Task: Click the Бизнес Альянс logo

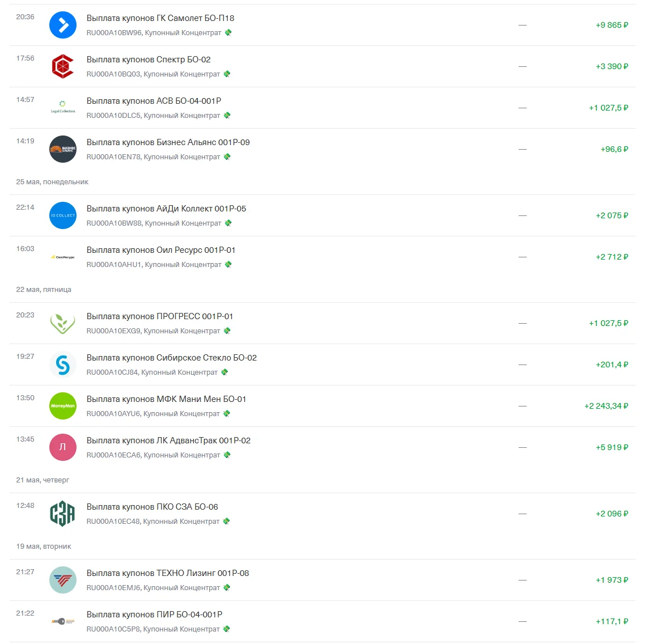Action: (x=63, y=149)
